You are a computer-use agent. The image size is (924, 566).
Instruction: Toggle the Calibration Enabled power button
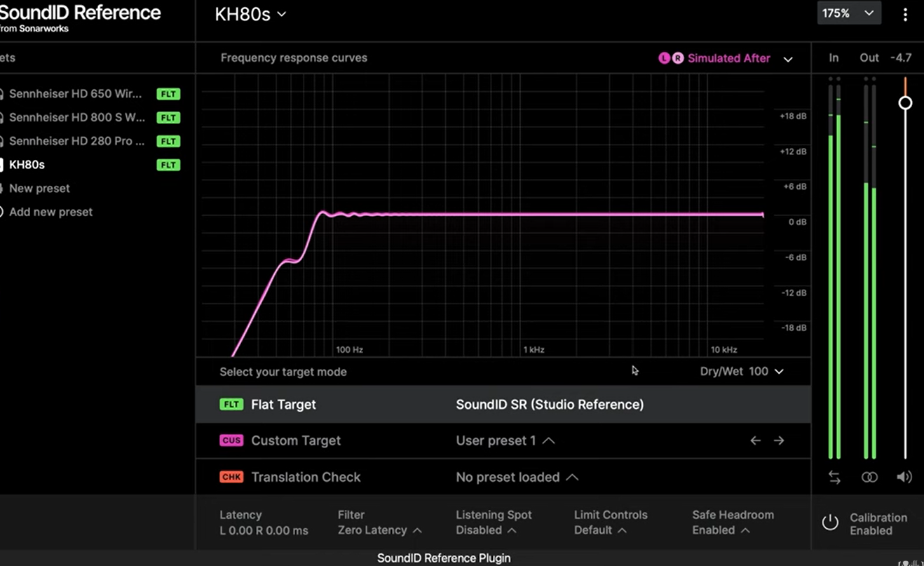click(830, 523)
